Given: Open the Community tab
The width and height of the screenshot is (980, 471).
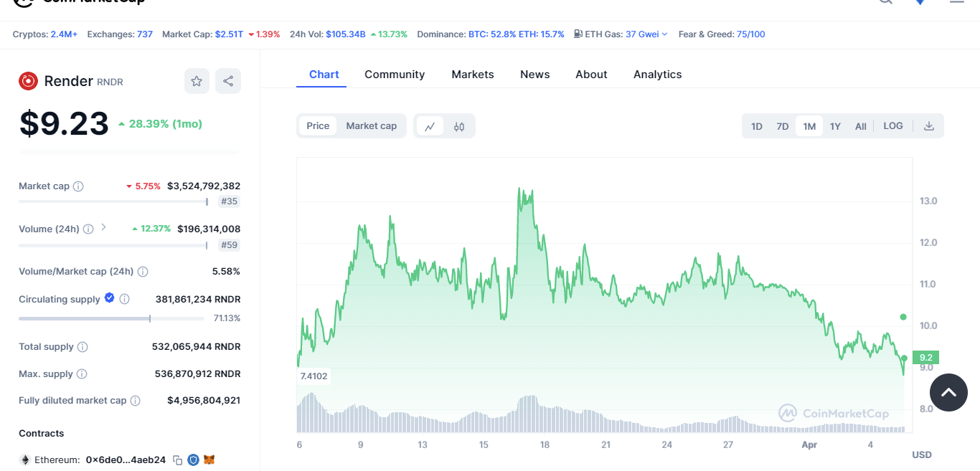Looking at the screenshot, I should (x=395, y=75).
